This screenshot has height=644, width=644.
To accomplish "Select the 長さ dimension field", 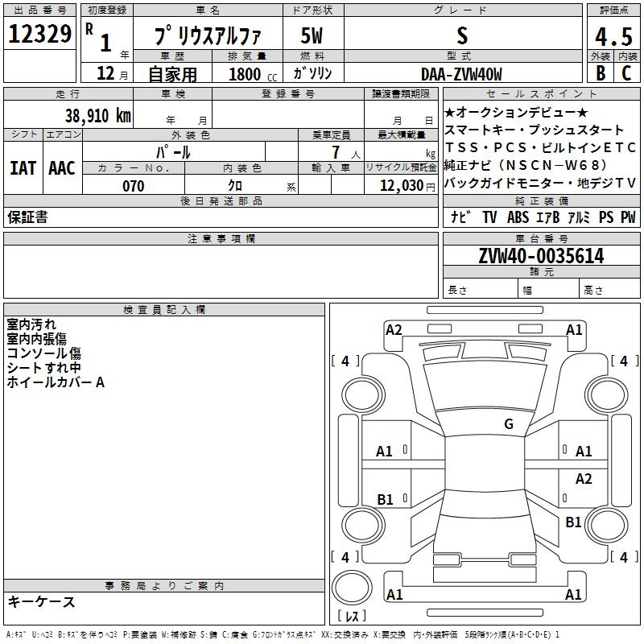I will click(x=481, y=290).
